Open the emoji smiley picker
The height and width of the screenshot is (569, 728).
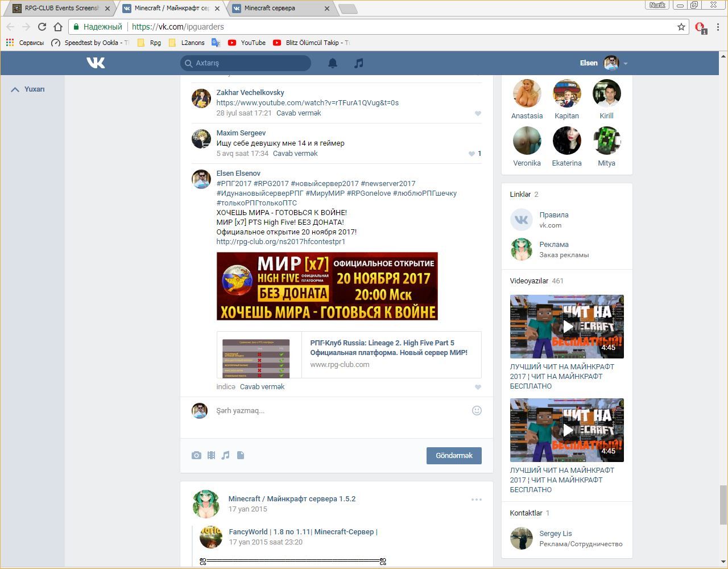(477, 410)
